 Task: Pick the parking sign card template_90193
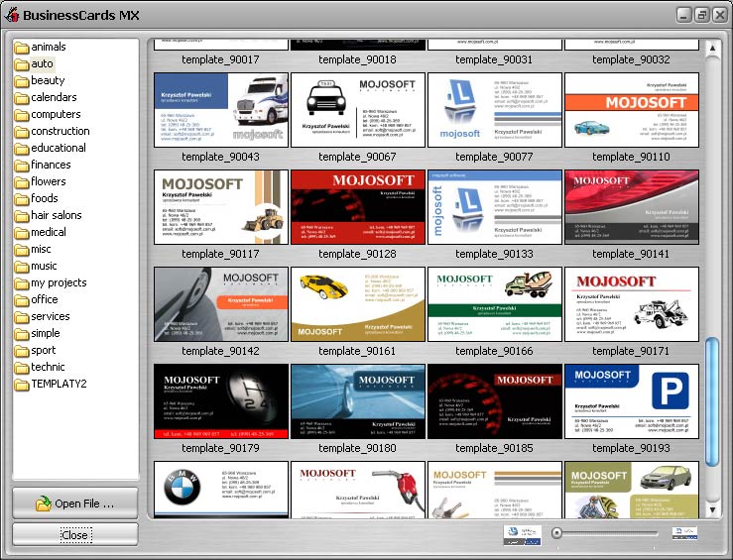point(632,401)
